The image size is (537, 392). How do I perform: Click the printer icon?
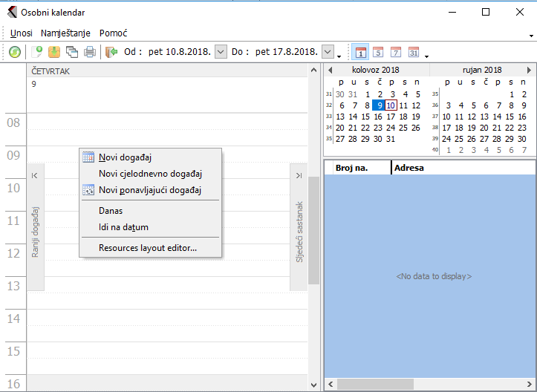click(90, 52)
